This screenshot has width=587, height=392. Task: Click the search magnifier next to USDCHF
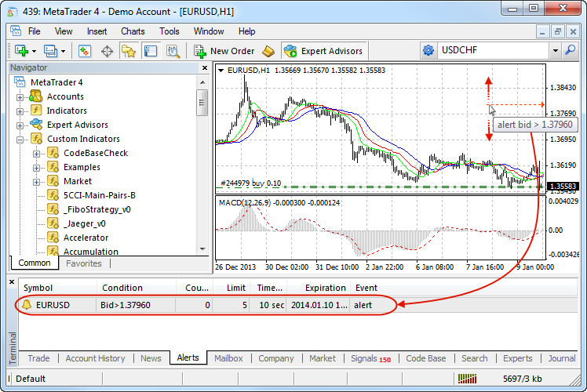[x=571, y=50]
